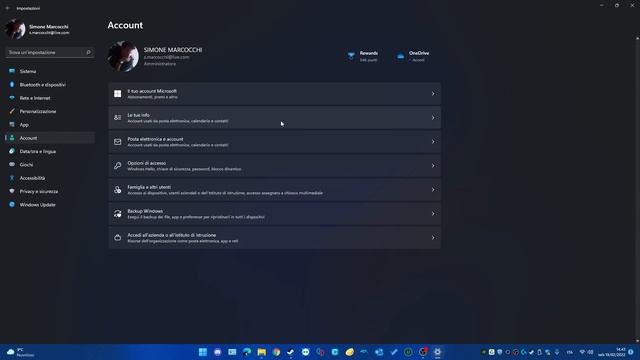Go back with the arrow beside Impostazioni
This screenshot has width=640, height=360.
coord(7,8)
